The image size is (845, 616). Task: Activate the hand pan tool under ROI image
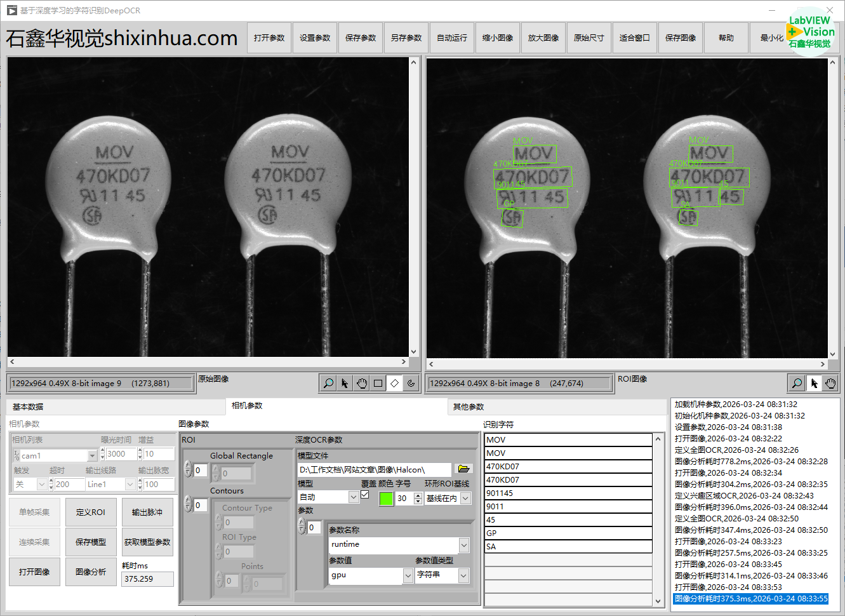[830, 383]
